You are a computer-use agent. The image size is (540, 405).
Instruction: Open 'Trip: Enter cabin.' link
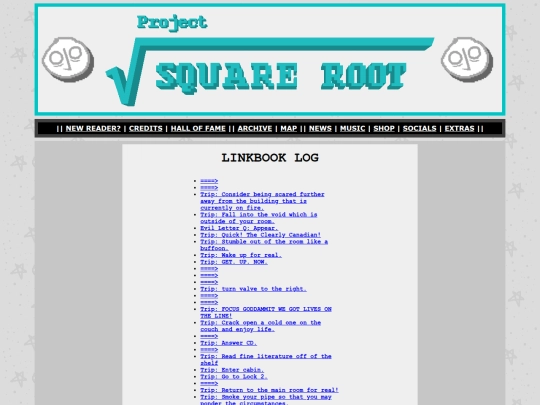click(232, 370)
